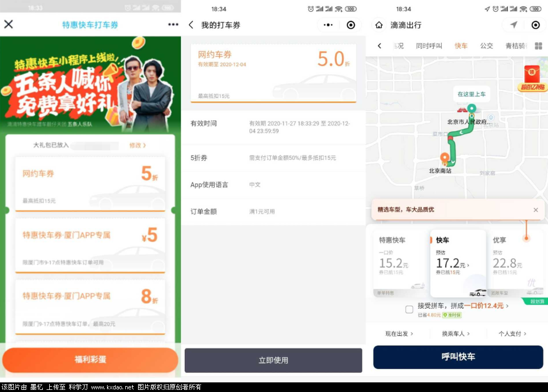Select the 快车 tab in the top bar

(461, 46)
